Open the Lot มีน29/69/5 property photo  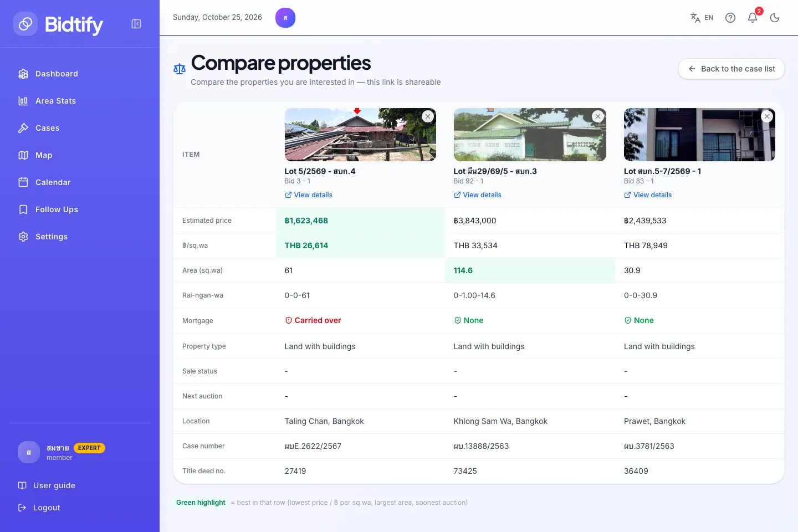click(x=530, y=135)
